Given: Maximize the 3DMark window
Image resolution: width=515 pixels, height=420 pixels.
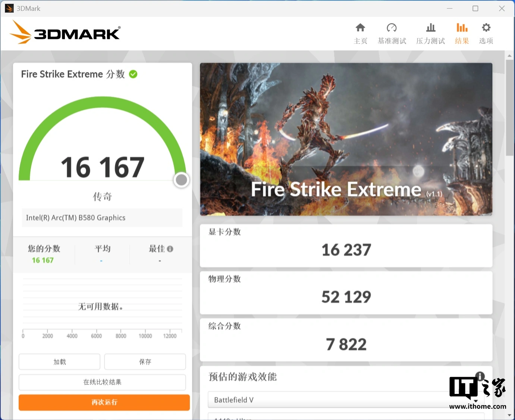Looking at the screenshot, I should (475, 8).
